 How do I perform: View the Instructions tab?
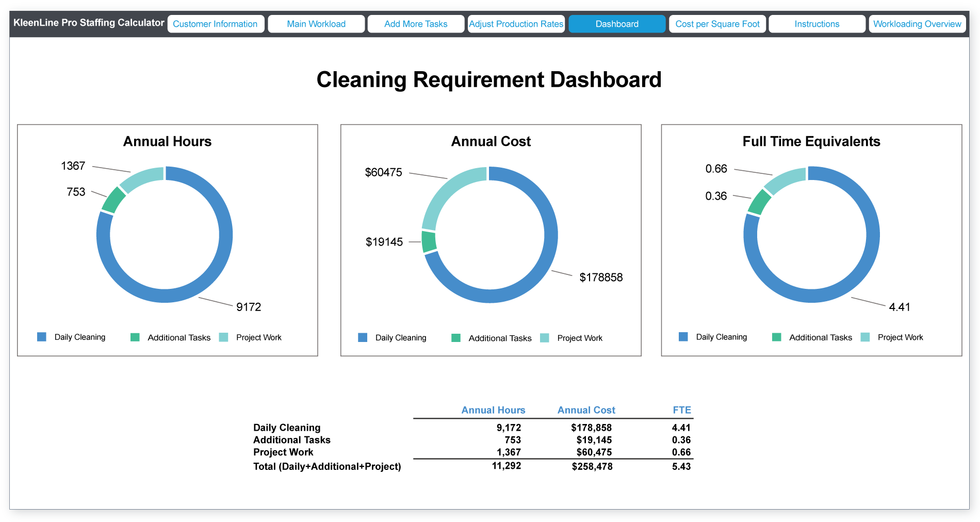[x=816, y=24]
